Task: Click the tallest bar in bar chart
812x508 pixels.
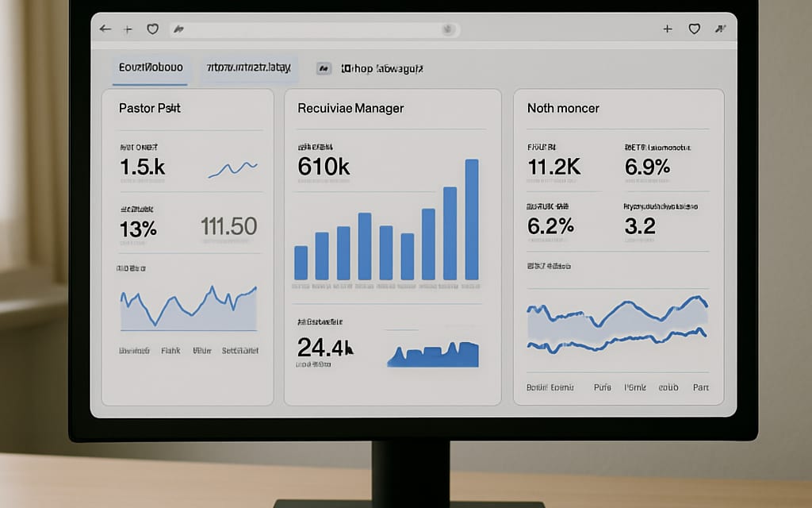Action: [x=472, y=220]
